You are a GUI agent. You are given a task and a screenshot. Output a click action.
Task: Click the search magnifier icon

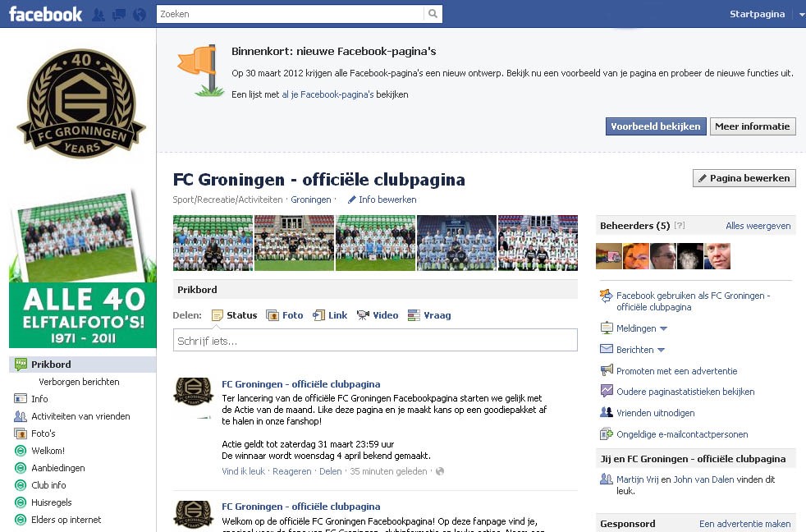tap(433, 14)
